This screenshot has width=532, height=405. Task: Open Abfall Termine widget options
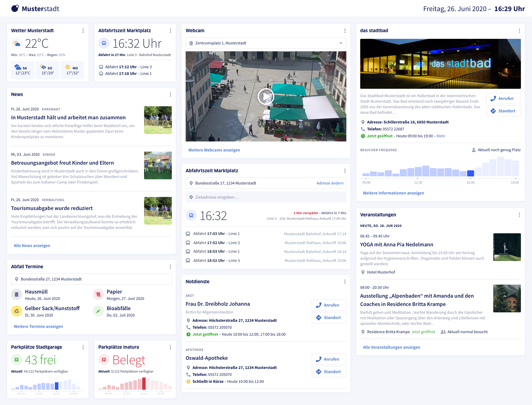click(170, 267)
